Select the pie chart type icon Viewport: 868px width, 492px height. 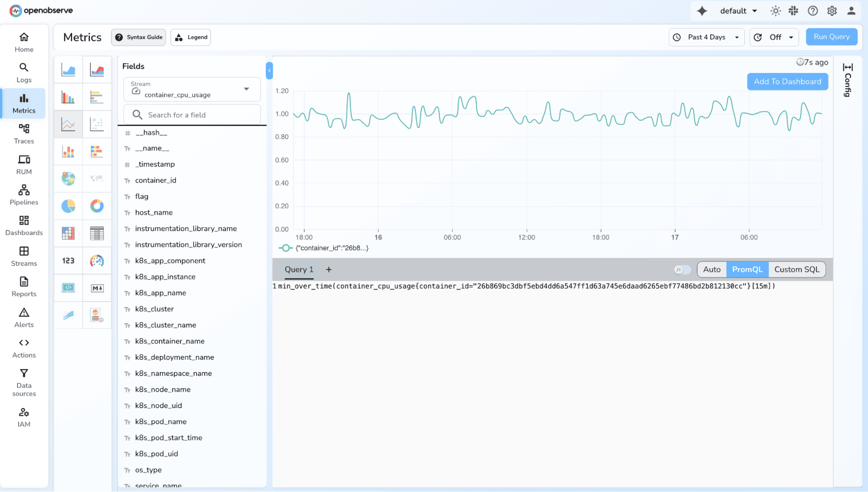[x=68, y=206]
